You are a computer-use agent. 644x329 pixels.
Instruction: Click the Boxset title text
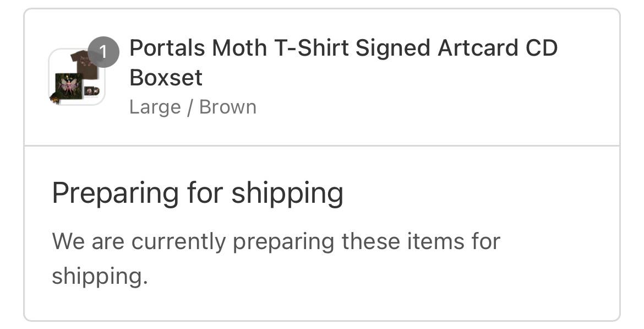click(x=166, y=78)
